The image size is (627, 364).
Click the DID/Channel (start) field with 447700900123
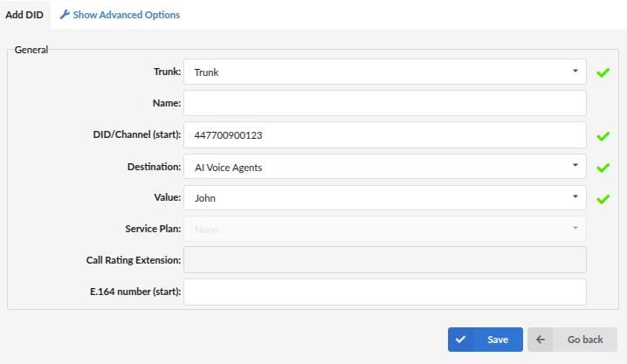pyautogui.click(x=385, y=135)
